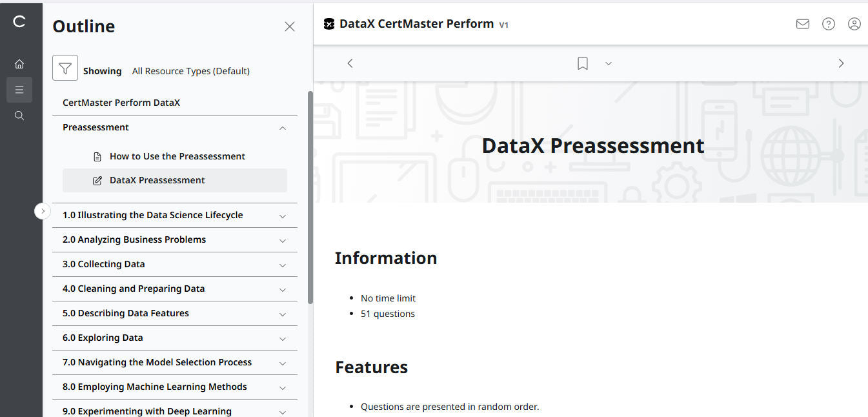
Task: Go to the previous page arrow
Action: point(350,63)
